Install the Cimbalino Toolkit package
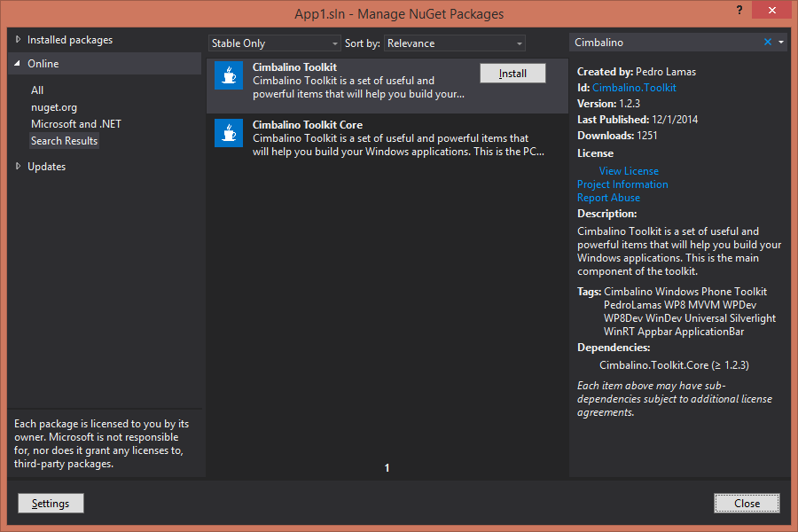Image resolution: width=798 pixels, height=532 pixels. (512, 74)
